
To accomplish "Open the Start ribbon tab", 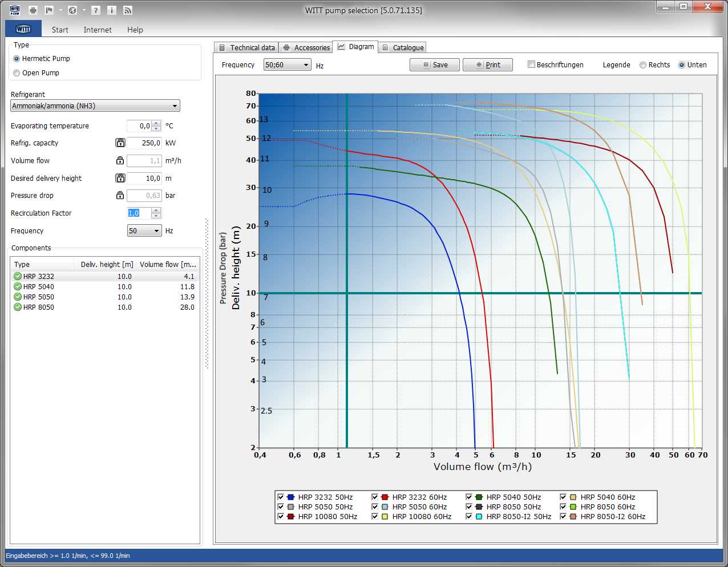I will [x=60, y=30].
